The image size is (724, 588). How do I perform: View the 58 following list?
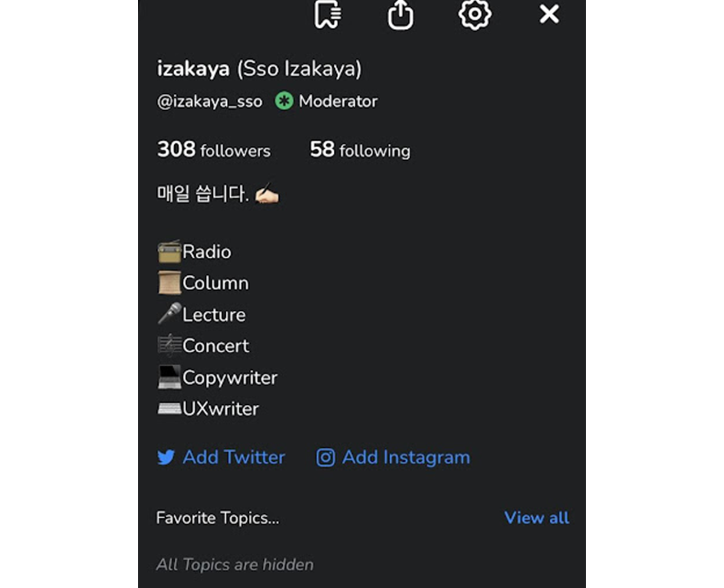pyautogui.click(x=360, y=150)
